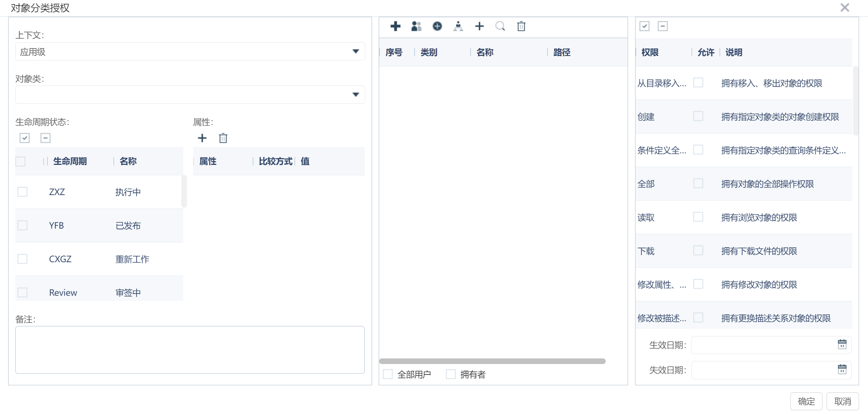
Task: Open the calendar for 生效日期
Action: point(842,344)
